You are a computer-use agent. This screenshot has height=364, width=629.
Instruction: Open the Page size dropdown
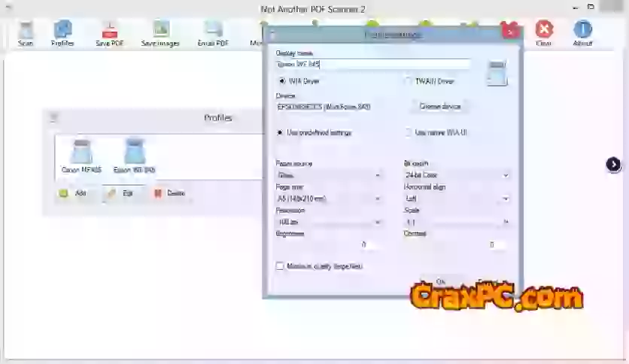click(329, 199)
